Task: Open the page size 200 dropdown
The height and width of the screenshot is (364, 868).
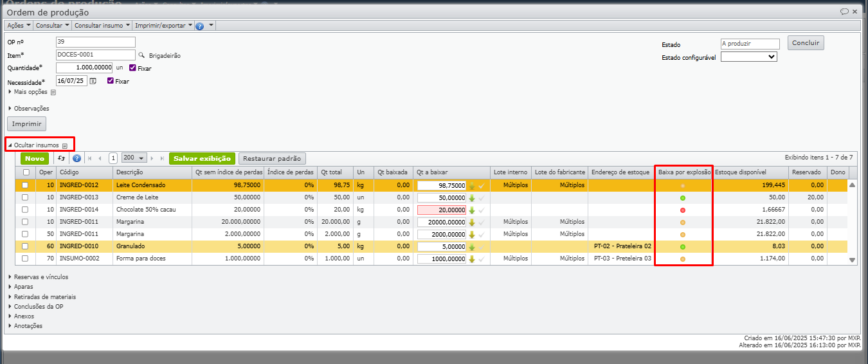Action: pyautogui.click(x=134, y=158)
